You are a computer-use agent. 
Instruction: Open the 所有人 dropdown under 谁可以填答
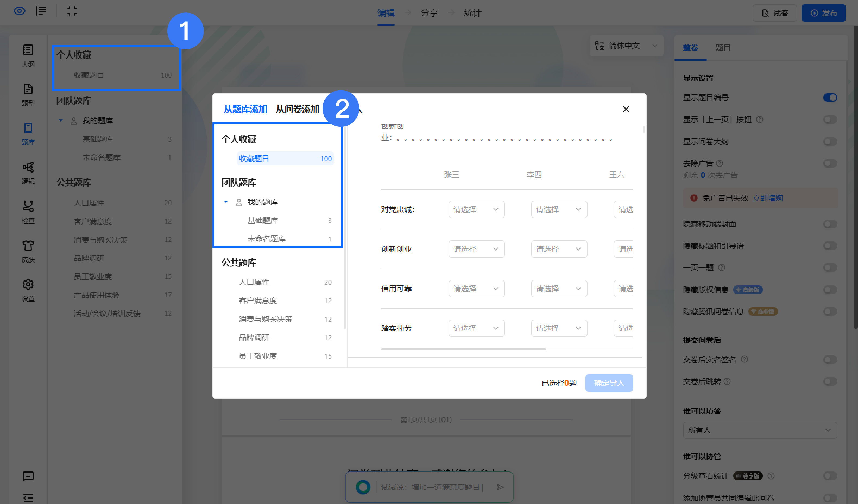(760, 430)
